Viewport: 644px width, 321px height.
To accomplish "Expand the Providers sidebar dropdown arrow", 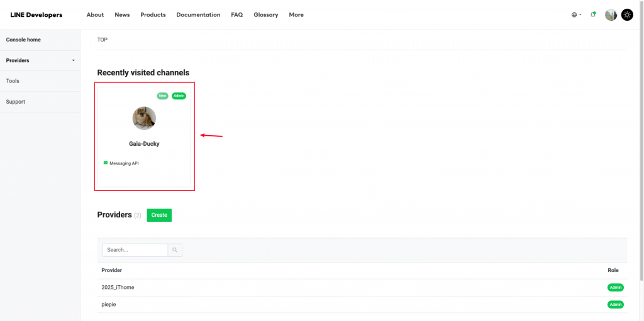I will (x=74, y=60).
